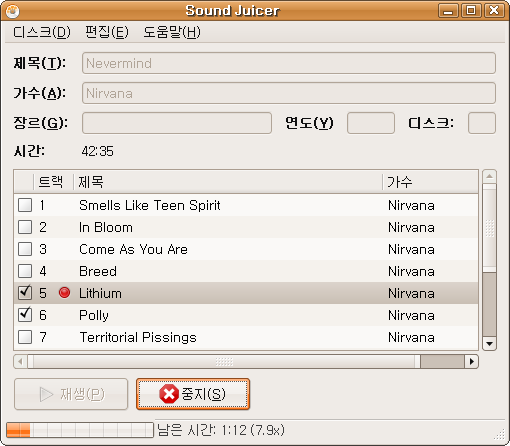Uncheck the Polly track checkbox

click(25, 315)
